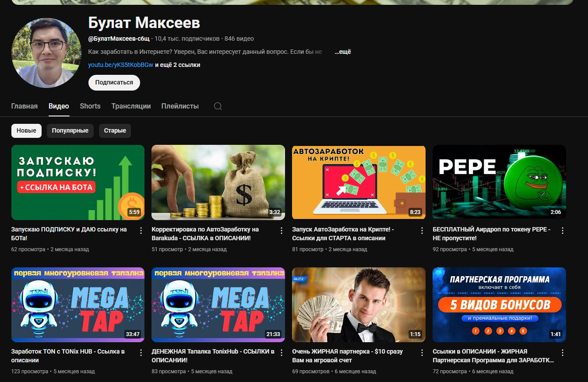Select the 'Старые' filter chip
Viewport: 588px width, 382px height.
point(115,130)
